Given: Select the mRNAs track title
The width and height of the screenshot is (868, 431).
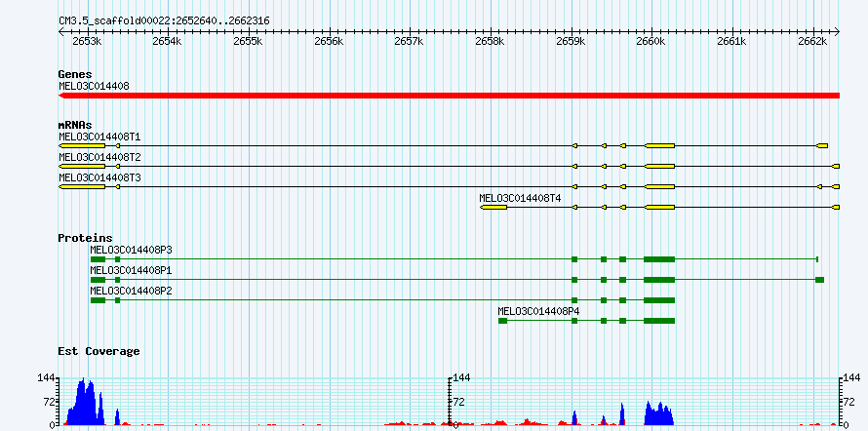Looking at the screenshot, I should 75,125.
